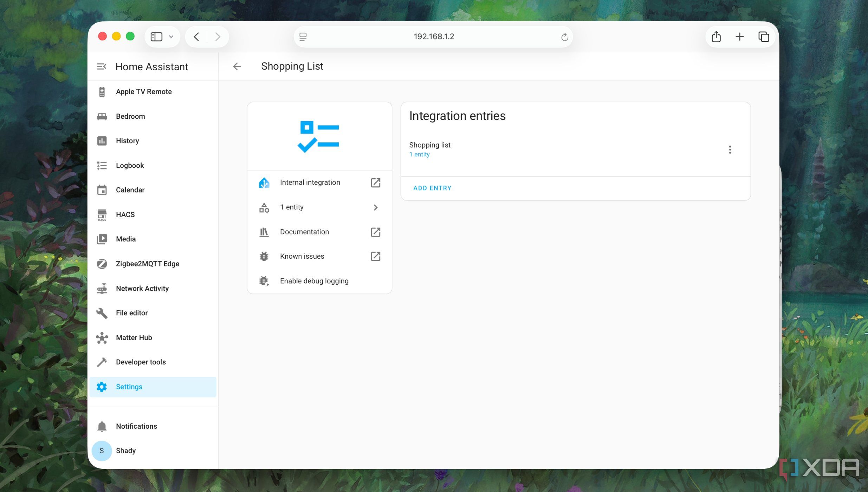The image size is (868, 492).
Task: Open the Documentation row
Action: click(x=319, y=232)
